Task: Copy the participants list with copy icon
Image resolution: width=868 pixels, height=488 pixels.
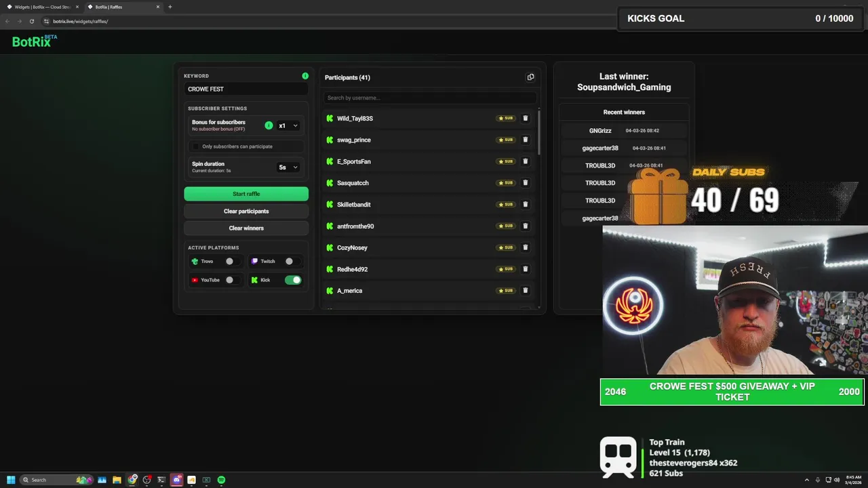Action: click(x=530, y=77)
